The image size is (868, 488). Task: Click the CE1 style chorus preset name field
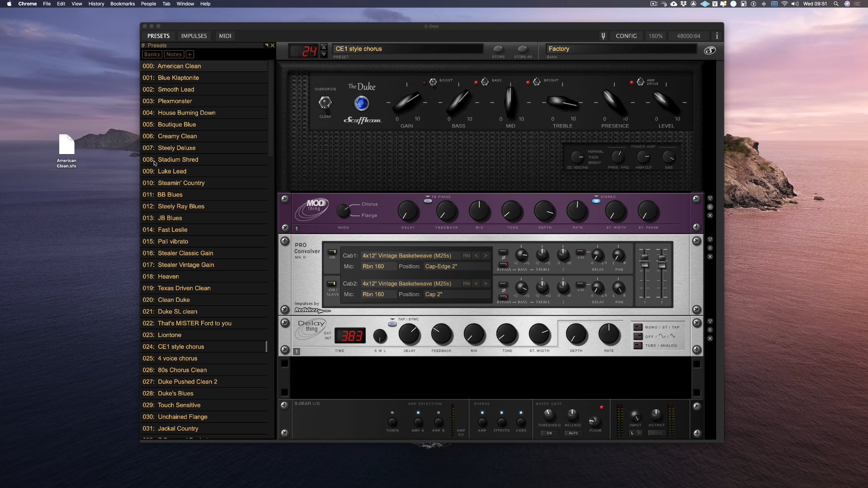coord(408,49)
